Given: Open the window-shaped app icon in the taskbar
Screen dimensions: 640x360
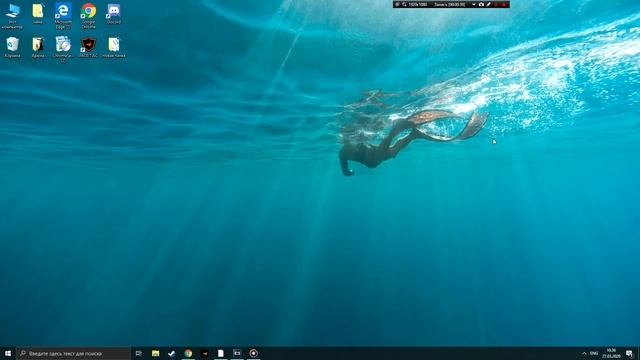Looking at the screenshot, I should pyautogui.click(x=237, y=353).
